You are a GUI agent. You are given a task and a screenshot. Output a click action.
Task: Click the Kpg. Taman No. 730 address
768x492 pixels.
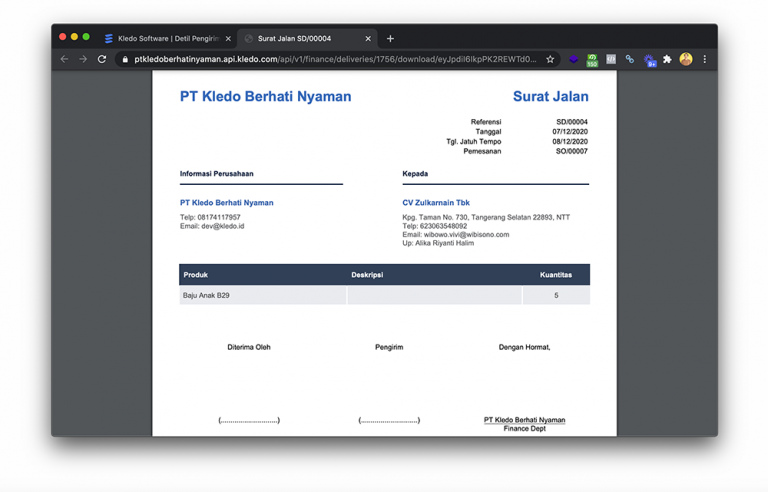(x=486, y=217)
